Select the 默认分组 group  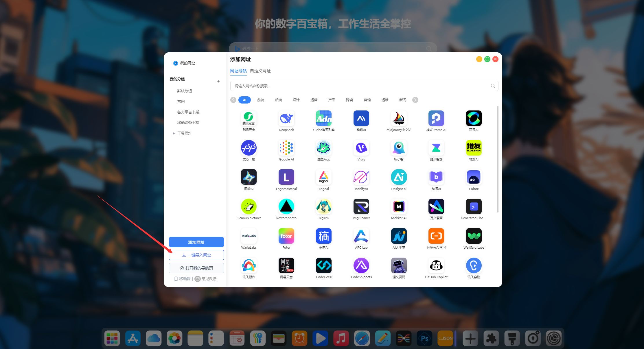click(x=185, y=91)
